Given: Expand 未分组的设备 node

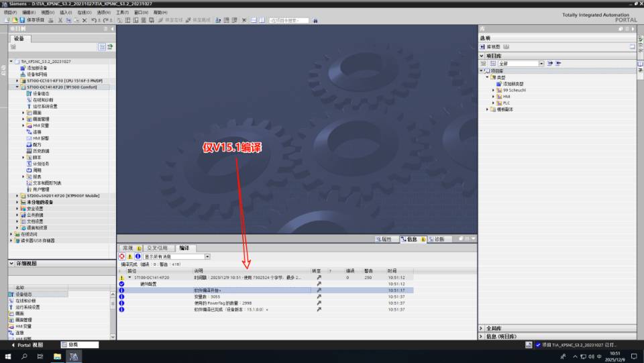Looking at the screenshot, I should click(x=17, y=203).
